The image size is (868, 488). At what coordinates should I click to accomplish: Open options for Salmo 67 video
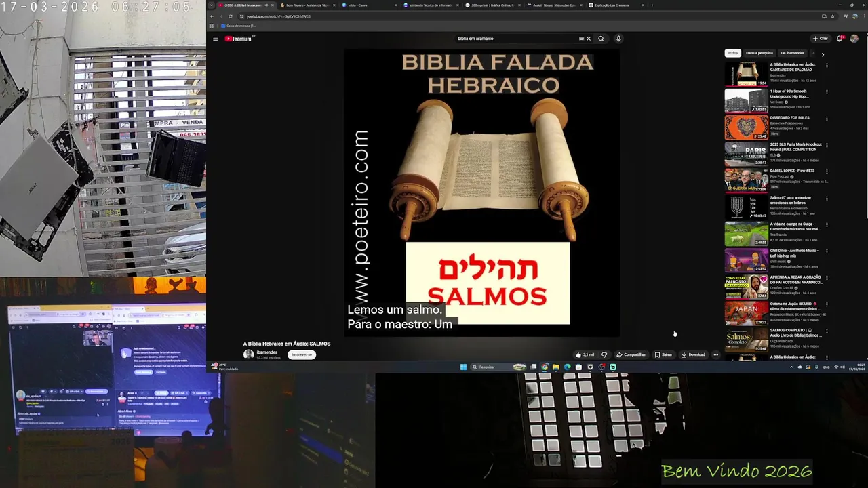click(827, 199)
